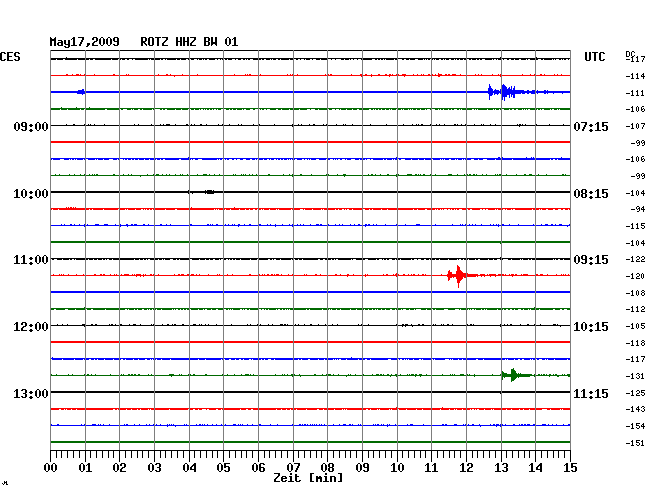This screenshot has width=650, height=494.
Task: Select the 10:00 local time label
Action: pos(31,194)
